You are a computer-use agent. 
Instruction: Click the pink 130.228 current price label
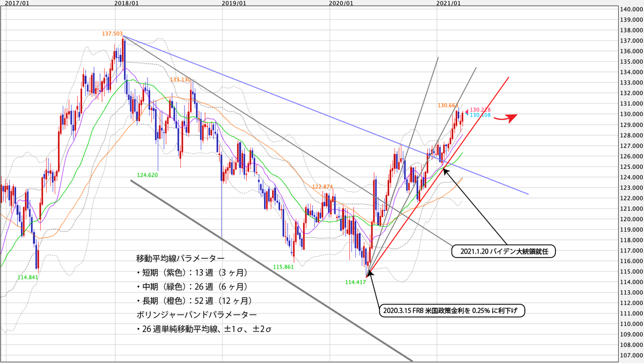tap(480, 110)
